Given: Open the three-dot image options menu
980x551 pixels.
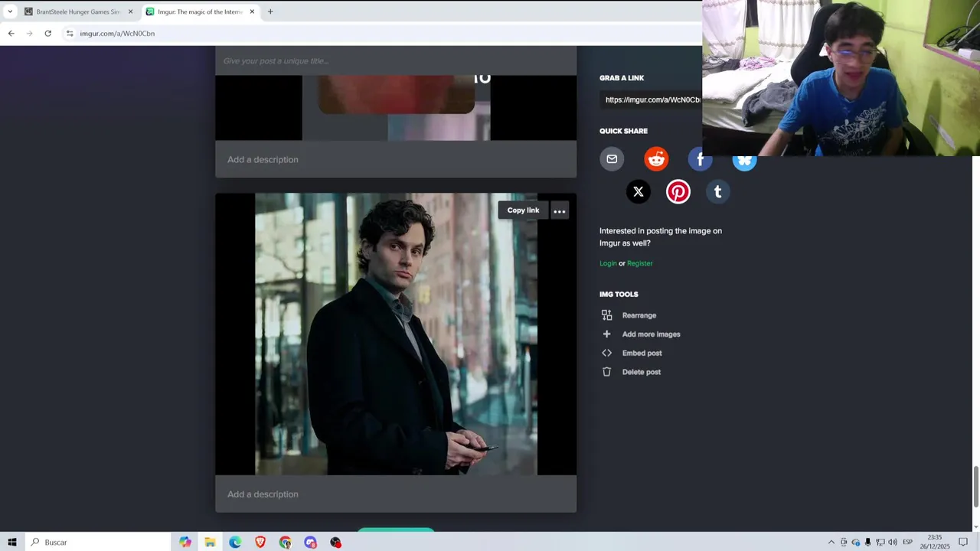Looking at the screenshot, I should [560, 211].
